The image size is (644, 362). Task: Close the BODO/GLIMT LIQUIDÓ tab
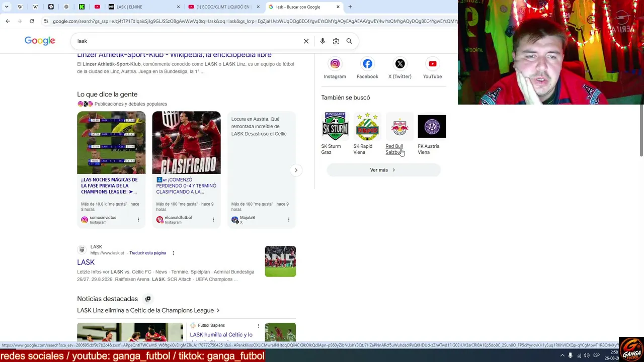point(258,7)
